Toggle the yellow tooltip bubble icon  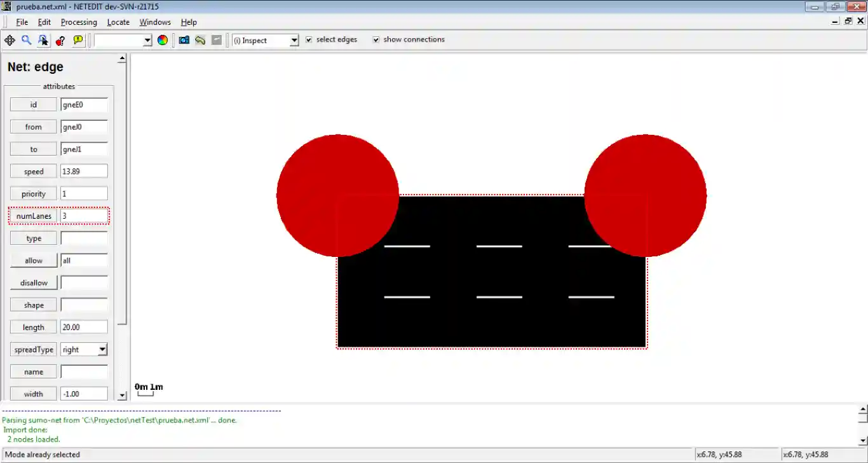78,40
